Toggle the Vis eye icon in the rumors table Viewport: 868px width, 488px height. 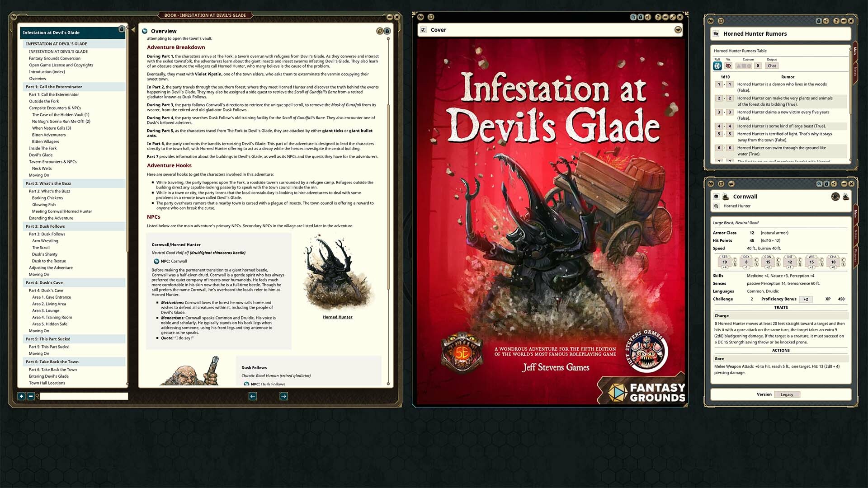click(729, 66)
